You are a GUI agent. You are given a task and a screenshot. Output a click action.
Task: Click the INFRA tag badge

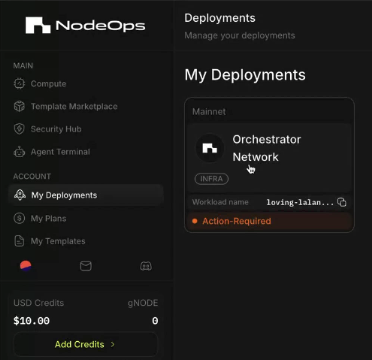click(211, 179)
